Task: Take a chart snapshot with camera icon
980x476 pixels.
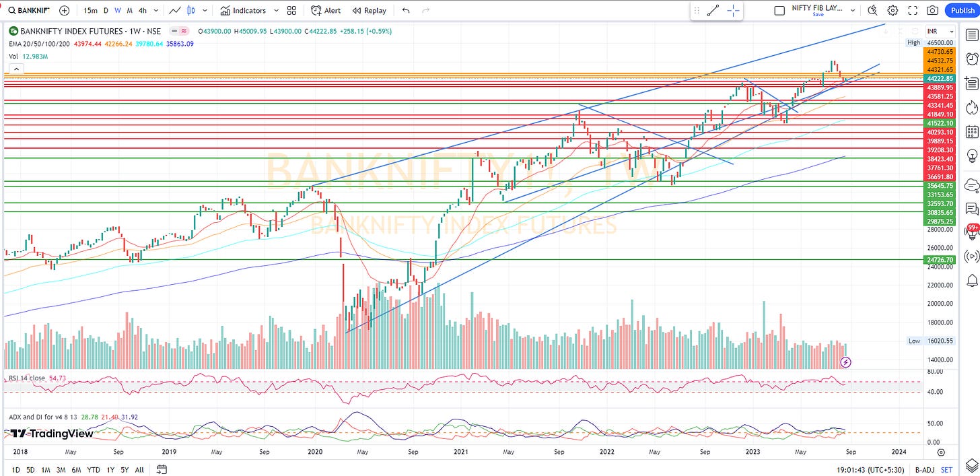Action: coord(932,11)
